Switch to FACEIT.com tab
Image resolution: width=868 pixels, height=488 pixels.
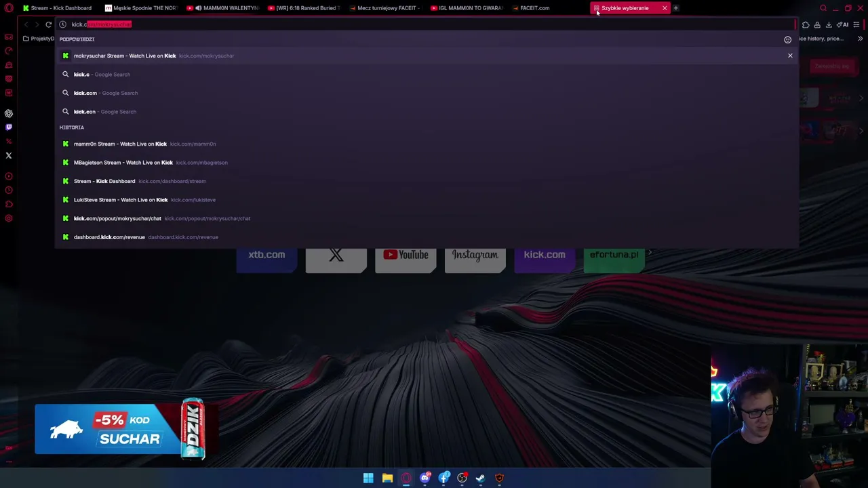[x=548, y=8]
